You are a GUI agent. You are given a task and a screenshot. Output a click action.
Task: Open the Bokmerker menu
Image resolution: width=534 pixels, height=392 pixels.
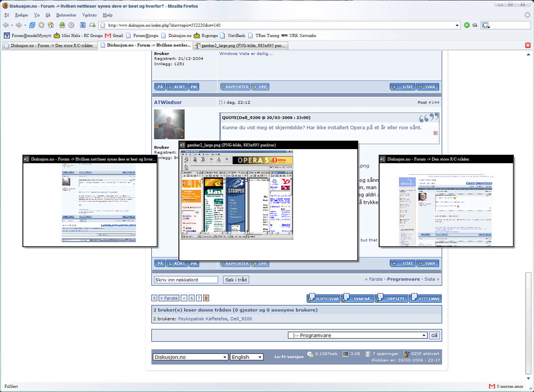pos(66,15)
